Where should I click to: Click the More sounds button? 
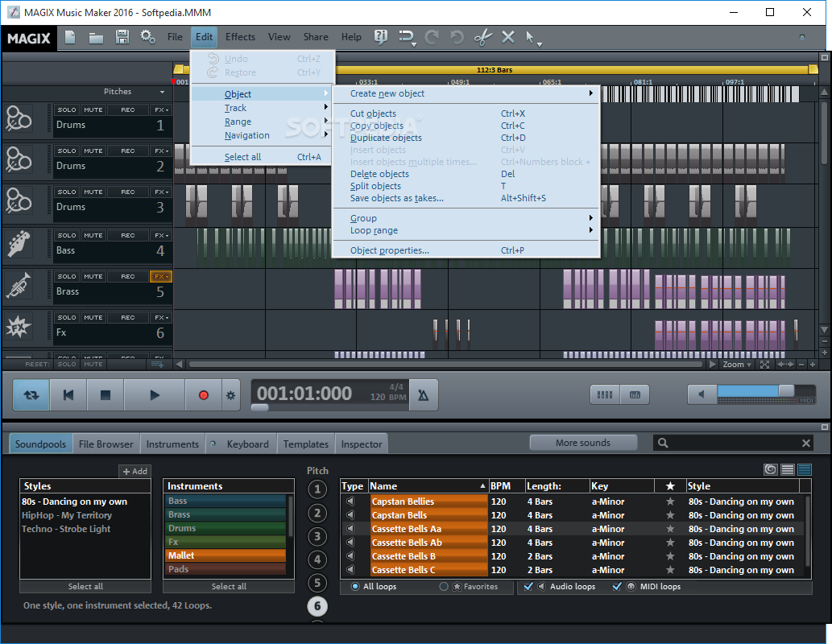coord(583,443)
